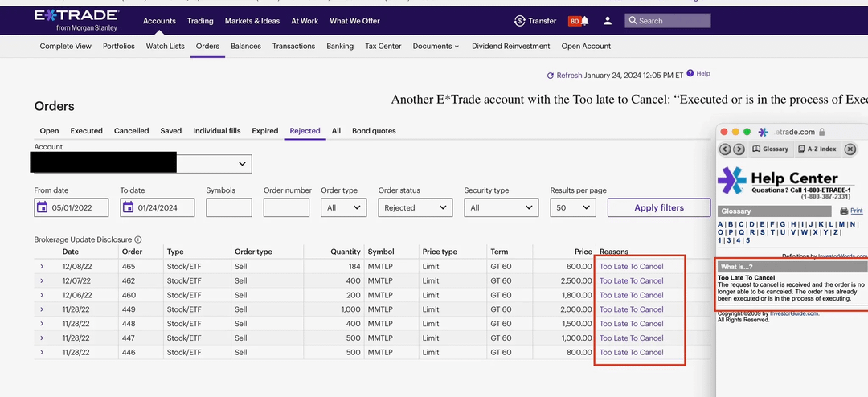868x397 pixels.
Task: Go forward in Help Center window
Action: click(x=739, y=149)
